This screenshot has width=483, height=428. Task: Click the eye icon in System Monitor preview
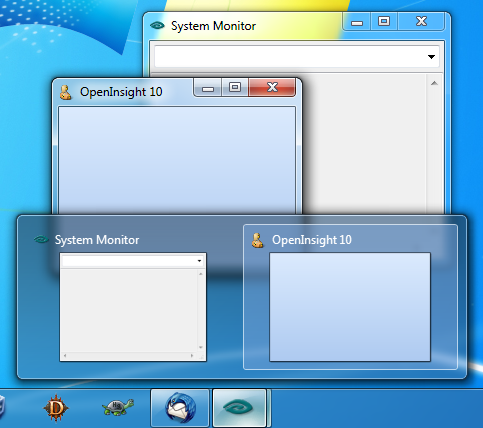pyautogui.click(x=41, y=239)
